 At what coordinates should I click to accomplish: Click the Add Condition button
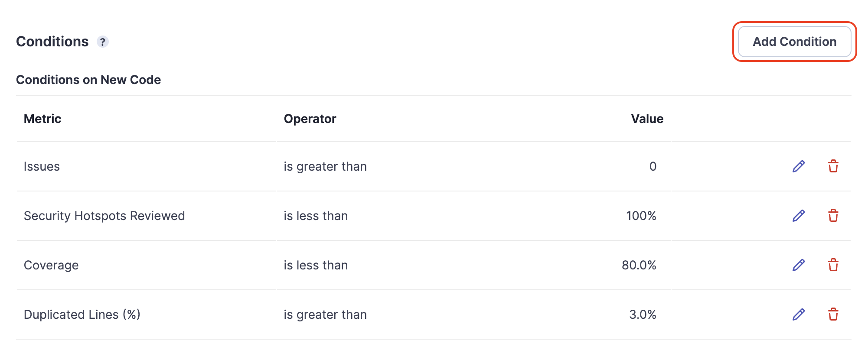[x=794, y=42]
